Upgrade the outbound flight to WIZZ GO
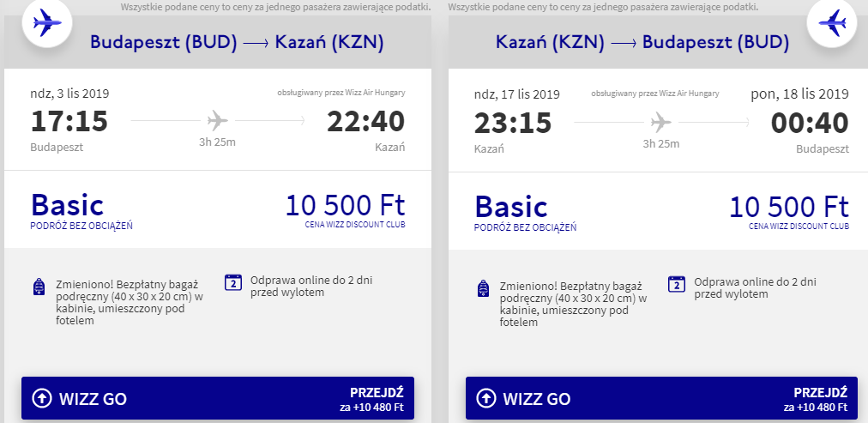868x423 pixels. (x=218, y=398)
